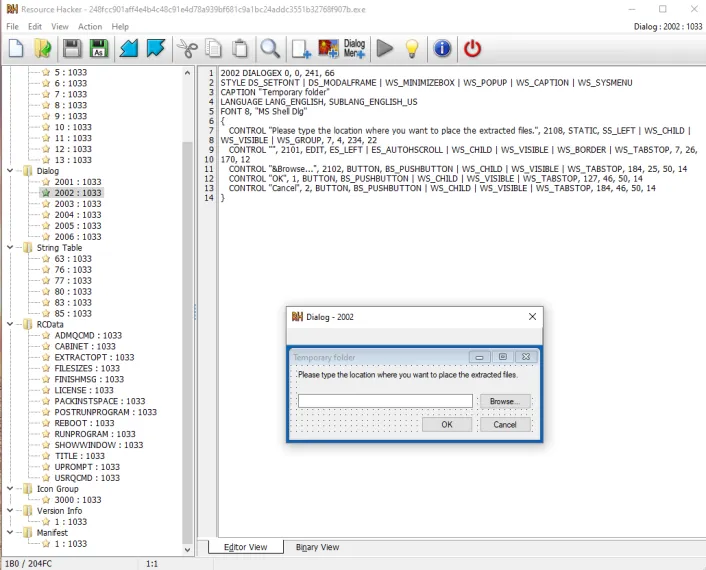Select dialog resource 2001 : 1033
706x570 pixels.
click(78, 182)
